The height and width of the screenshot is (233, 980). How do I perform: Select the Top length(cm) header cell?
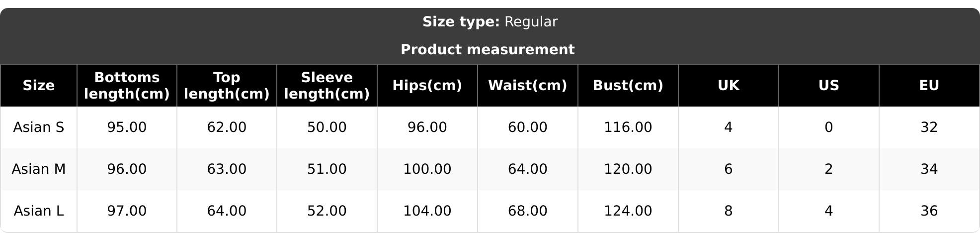tap(227, 86)
